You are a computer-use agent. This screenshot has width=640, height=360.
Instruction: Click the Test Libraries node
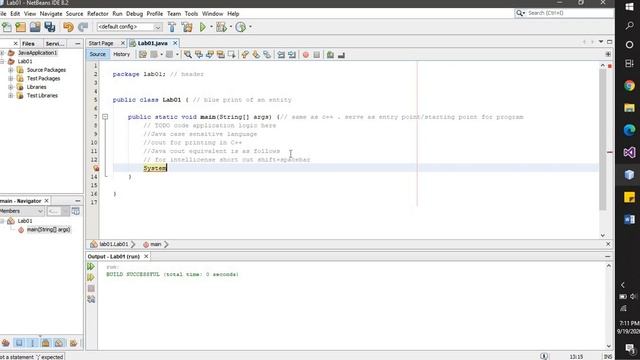point(42,96)
